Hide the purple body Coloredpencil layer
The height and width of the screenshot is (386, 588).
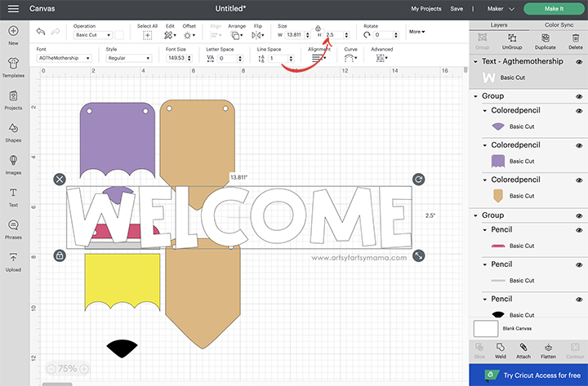[x=579, y=145]
